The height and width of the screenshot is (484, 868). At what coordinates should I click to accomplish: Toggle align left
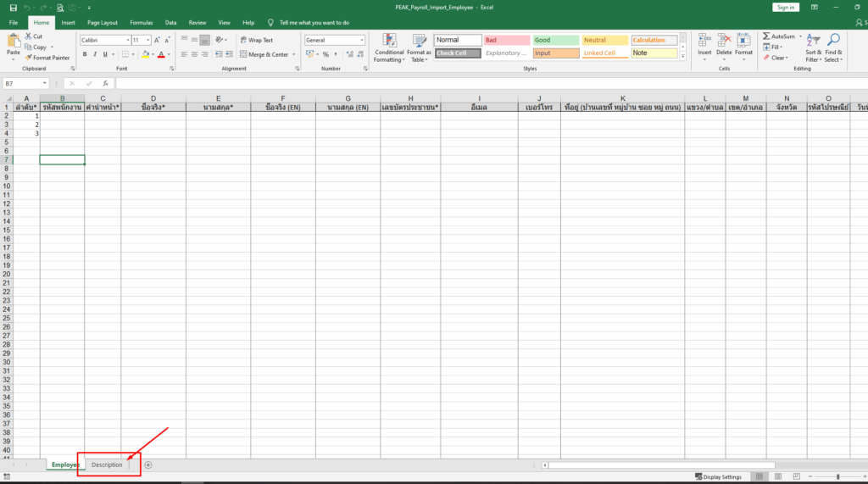pos(184,54)
